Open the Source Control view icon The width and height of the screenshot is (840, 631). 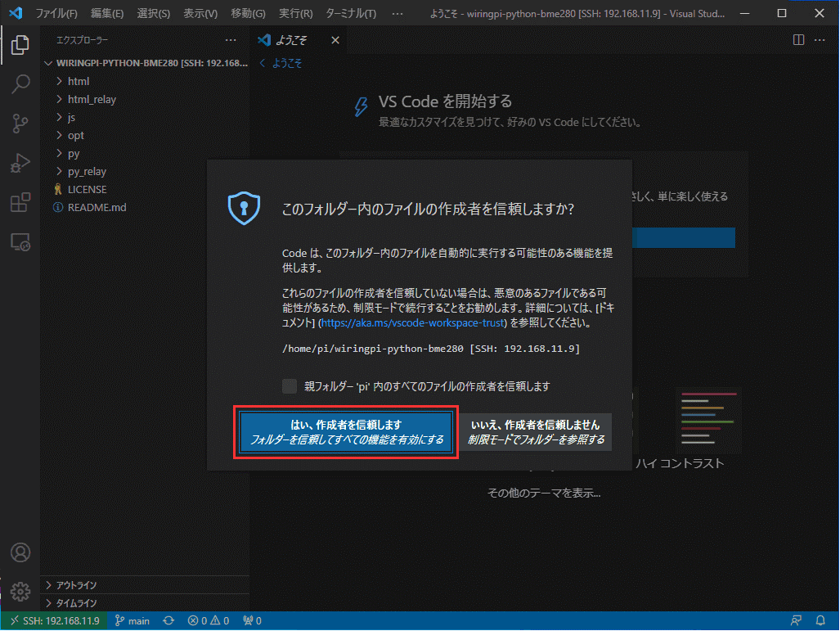click(20, 124)
